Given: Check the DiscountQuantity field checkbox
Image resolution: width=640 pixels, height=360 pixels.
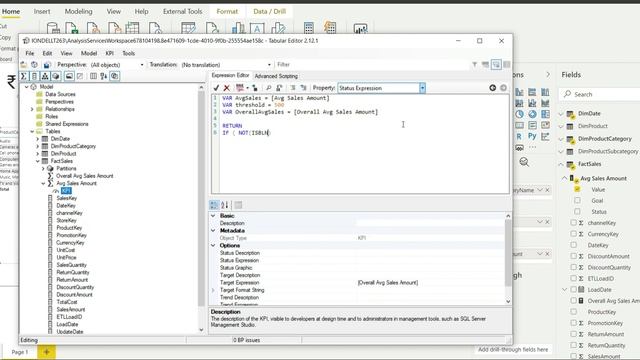Looking at the screenshot, I should coord(573,267).
